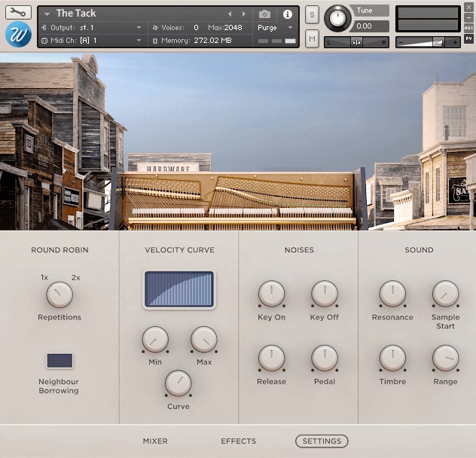The image size is (476, 458).
Task: Click the AUX button in header
Action: 469,28
